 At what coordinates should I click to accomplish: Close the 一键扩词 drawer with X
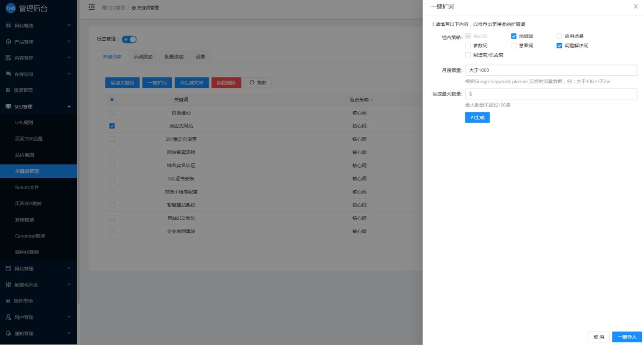[636, 6]
